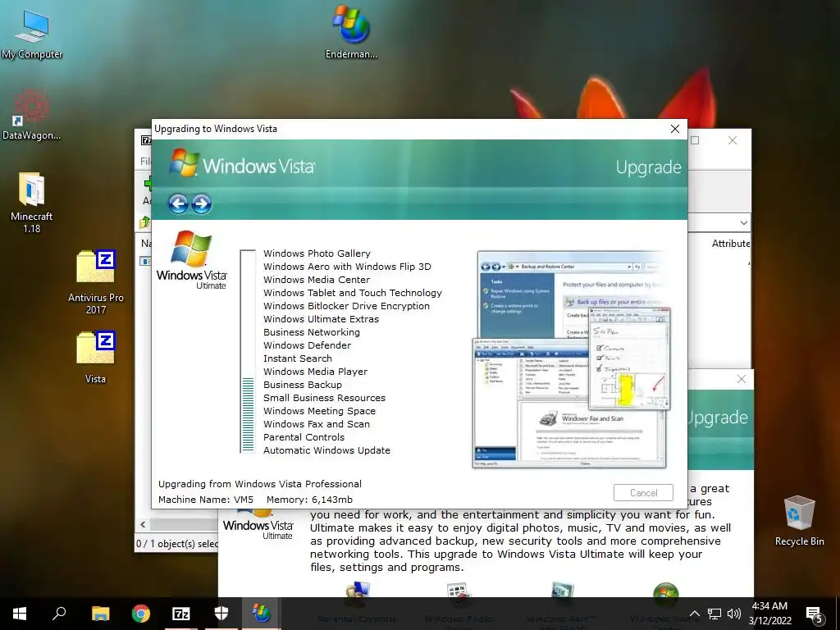Click the Cancel button in upgrade dialog
Image resolution: width=840 pixels, height=630 pixels.
pos(643,493)
